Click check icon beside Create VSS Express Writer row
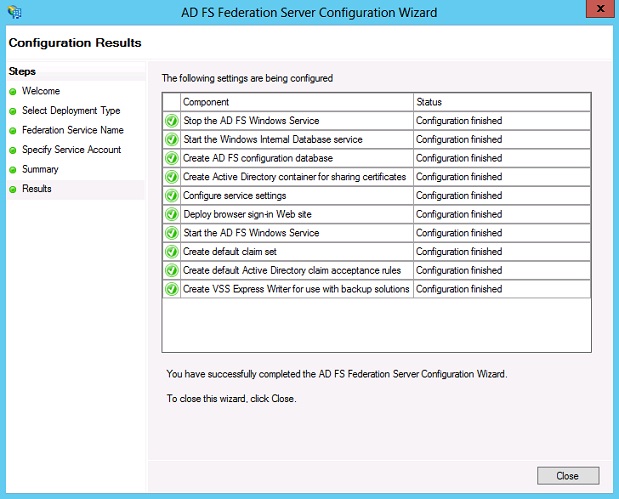This screenshot has height=499, width=619. (x=172, y=289)
